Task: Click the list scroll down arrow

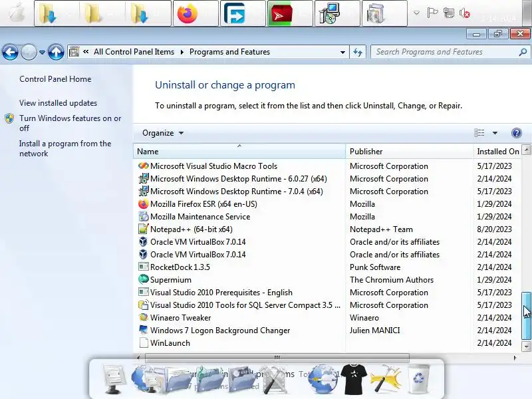Action: click(526, 346)
